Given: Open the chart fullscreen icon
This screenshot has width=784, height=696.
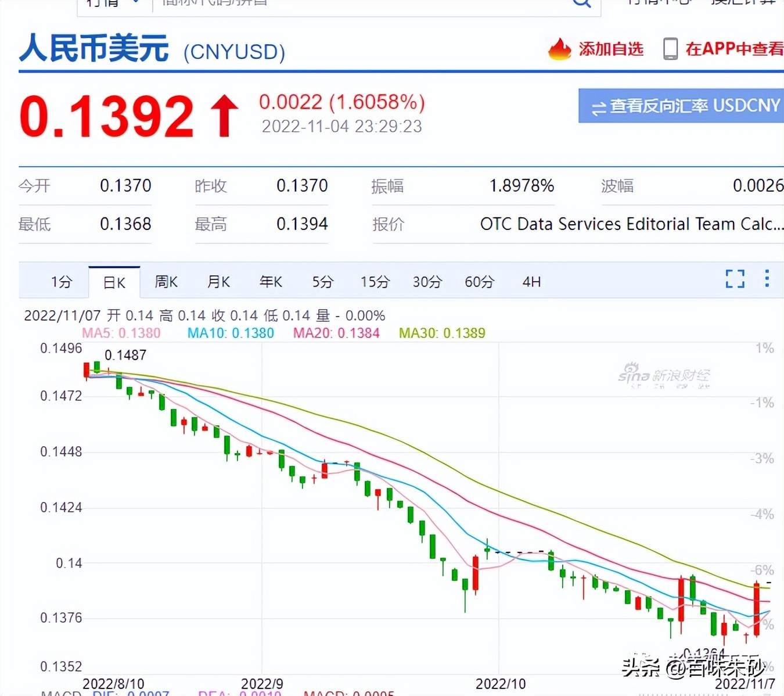Looking at the screenshot, I should pyautogui.click(x=735, y=279).
